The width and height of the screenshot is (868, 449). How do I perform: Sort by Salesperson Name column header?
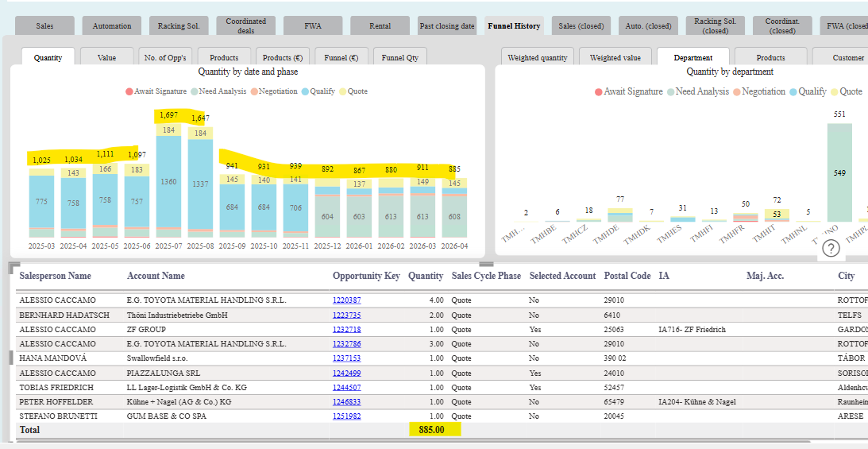click(x=56, y=276)
